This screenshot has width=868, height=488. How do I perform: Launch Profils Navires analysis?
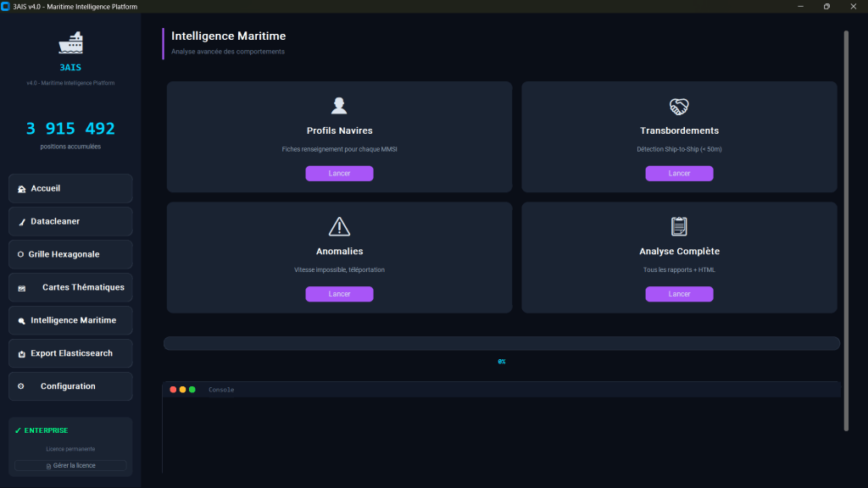[339, 174]
